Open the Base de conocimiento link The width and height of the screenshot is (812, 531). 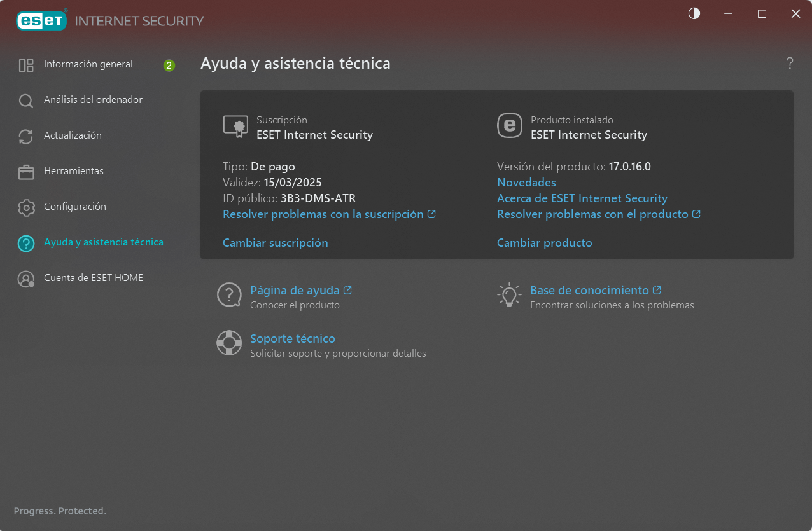[589, 290]
